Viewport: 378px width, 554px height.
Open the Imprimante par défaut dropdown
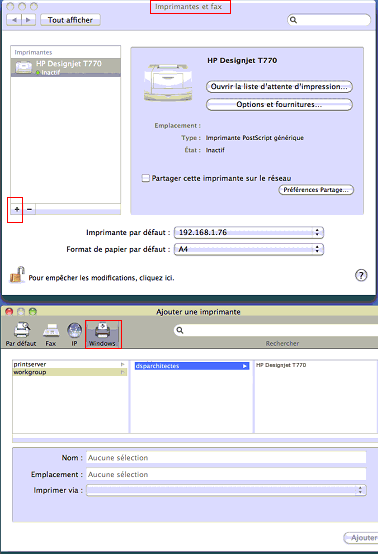click(x=249, y=232)
